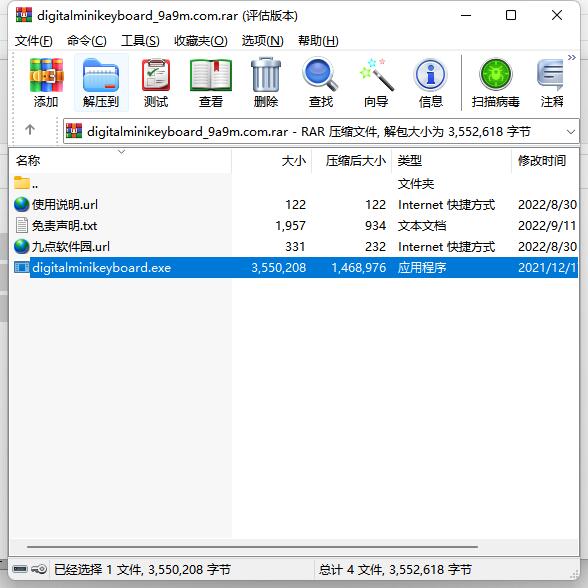Open the Tools (工具) menu

[x=140, y=40]
